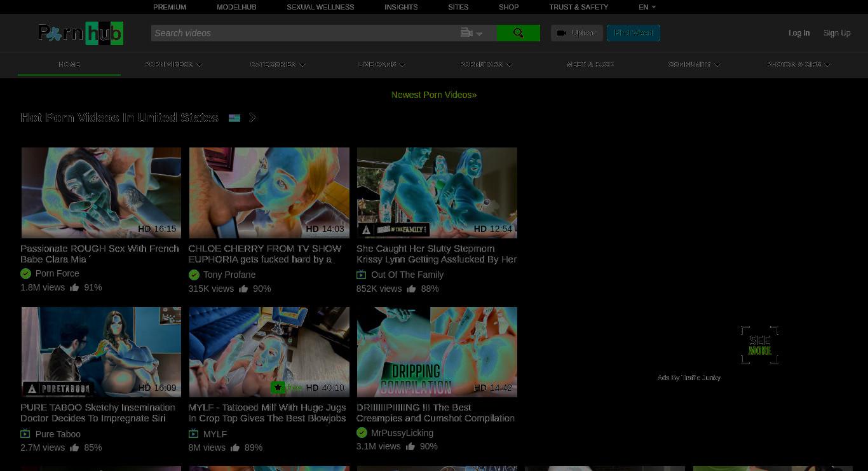This screenshot has height=471, width=868.
Task: Open the thumbnail with duration 16:09
Action: (101, 352)
